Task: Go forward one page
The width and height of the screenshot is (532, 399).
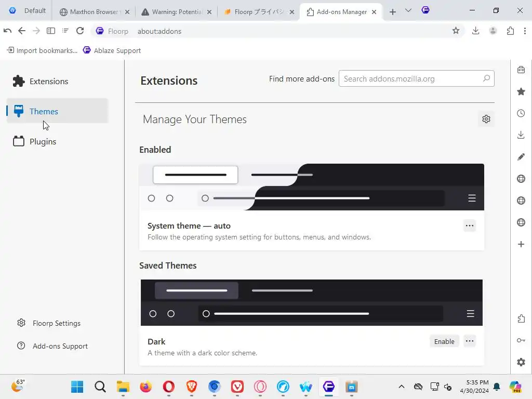Action: click(x=36, y=31)
